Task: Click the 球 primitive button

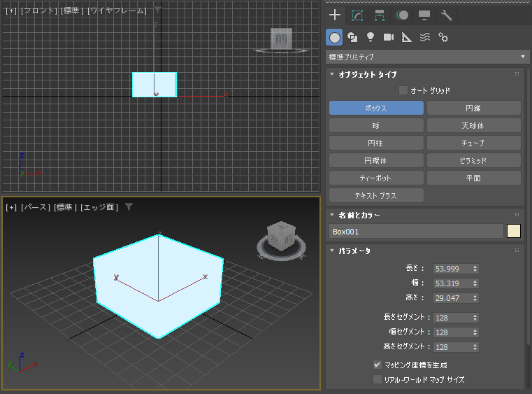Action: 376,126
